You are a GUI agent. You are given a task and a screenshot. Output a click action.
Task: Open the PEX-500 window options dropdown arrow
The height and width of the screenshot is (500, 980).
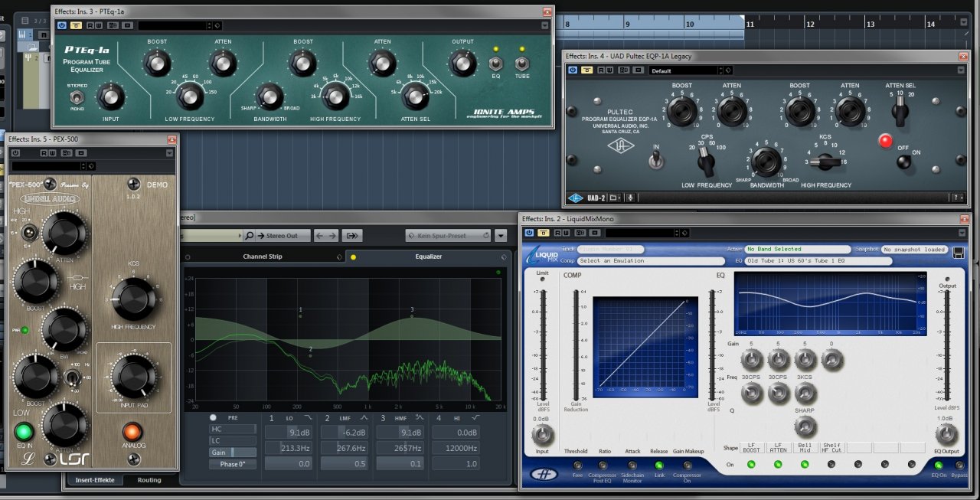(169, 153)
